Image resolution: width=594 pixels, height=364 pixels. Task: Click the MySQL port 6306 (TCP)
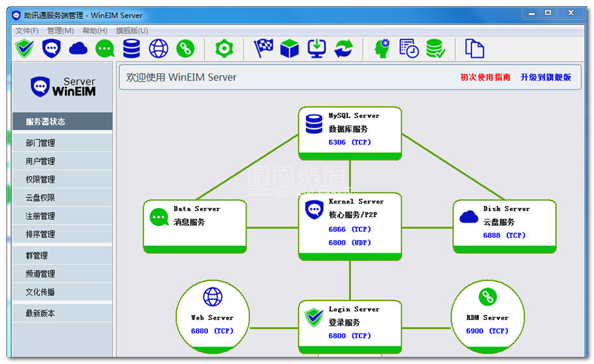350,142
